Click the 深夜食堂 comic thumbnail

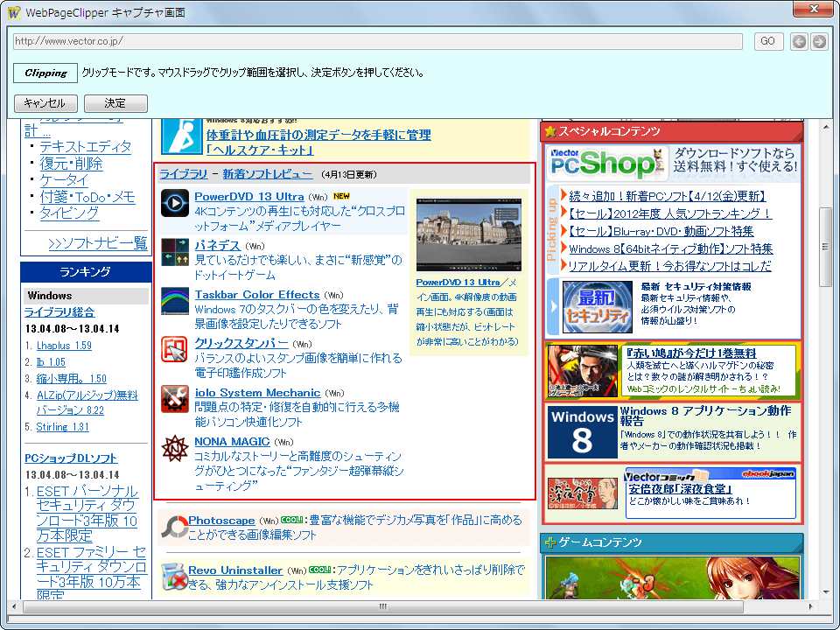[x=583, y=493]
